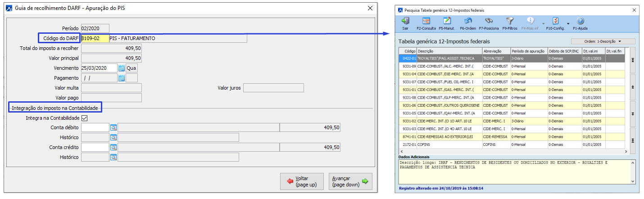The width and height of the screenshot is (644, 199).
Task: Select row 8741-01 CIDE-REMESSAS AO EXTERIOR
Action: click(x=512, y=136)
